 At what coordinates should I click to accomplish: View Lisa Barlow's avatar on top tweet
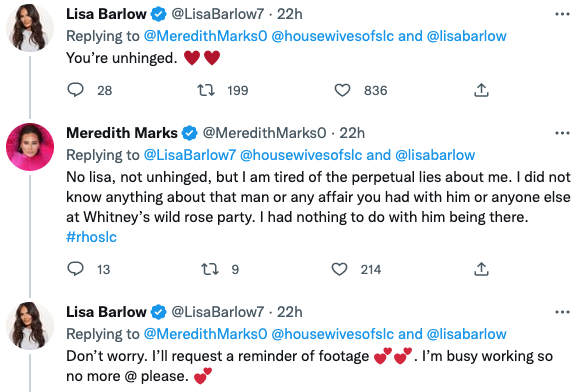[30, 28]
